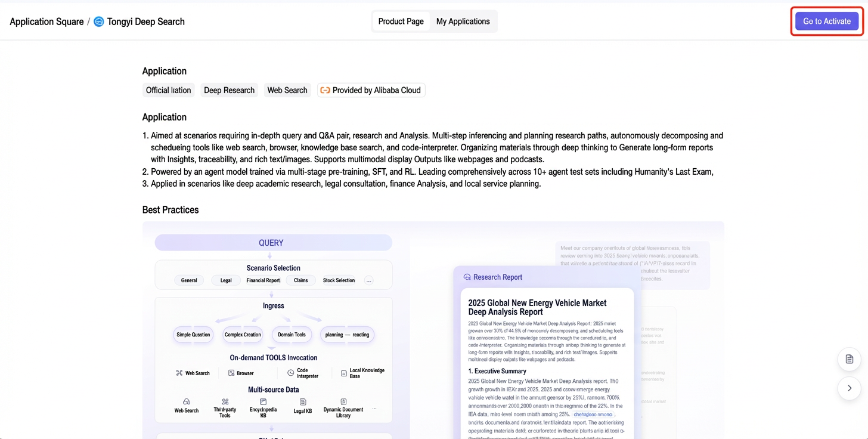Click the Web Search data source icon
The height and width of the screenshot is (439, 868).
pos(186,402)
